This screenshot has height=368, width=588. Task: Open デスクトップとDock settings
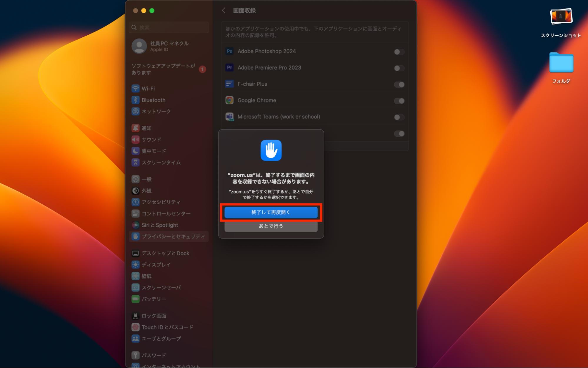[x=165, y=253]
